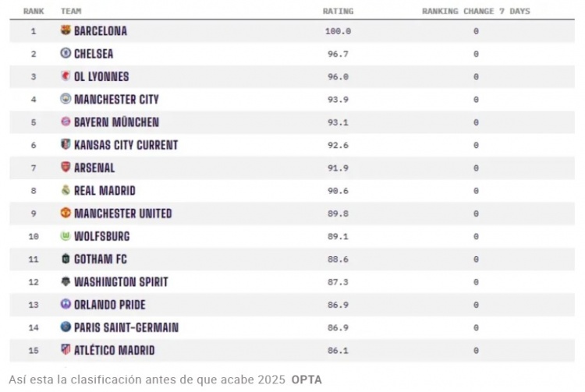Click the Kansas City Current crest icon

click(x=66, y=145)
